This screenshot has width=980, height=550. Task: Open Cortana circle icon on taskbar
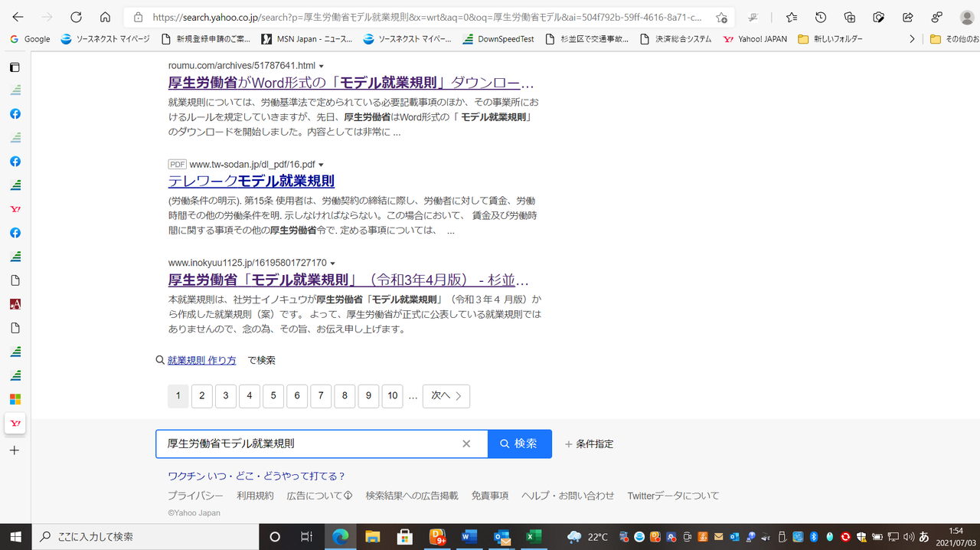[x=276, y=536]
